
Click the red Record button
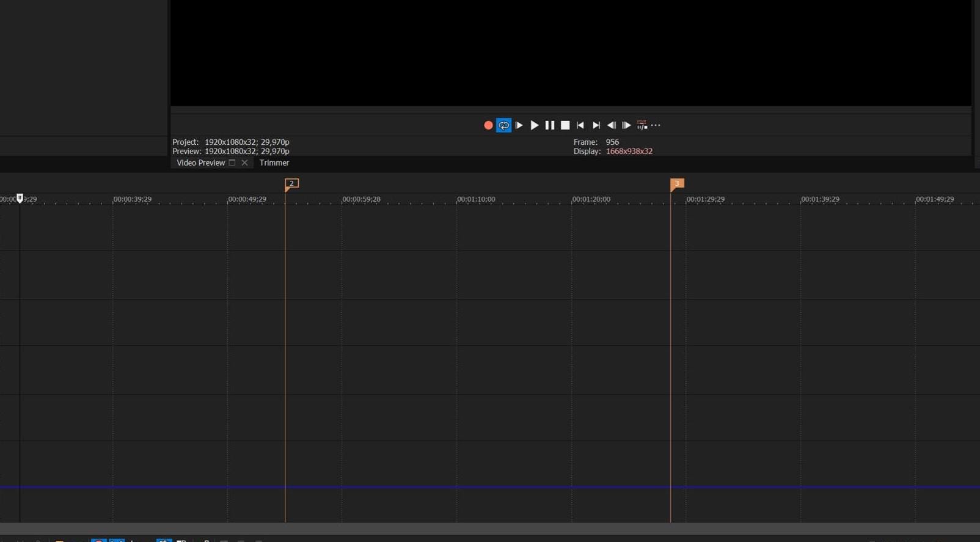pyautogui.click(x=488, y=125)
